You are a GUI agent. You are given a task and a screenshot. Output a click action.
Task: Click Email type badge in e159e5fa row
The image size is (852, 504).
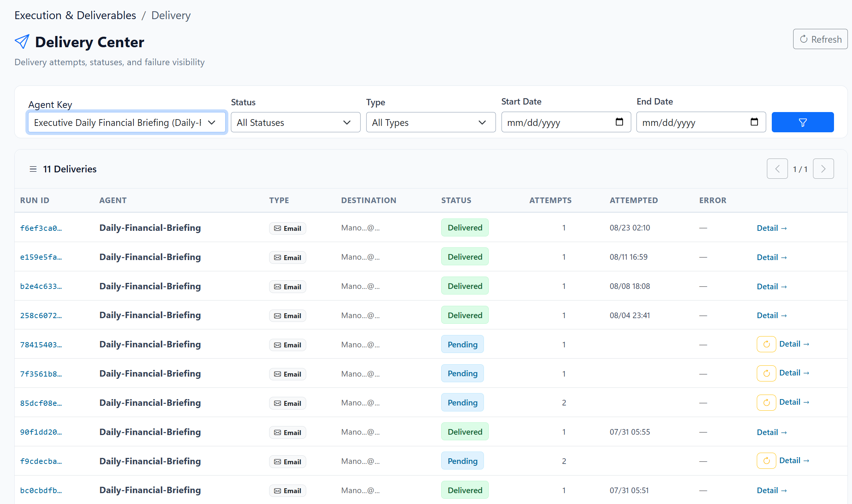tap(287, 257)
